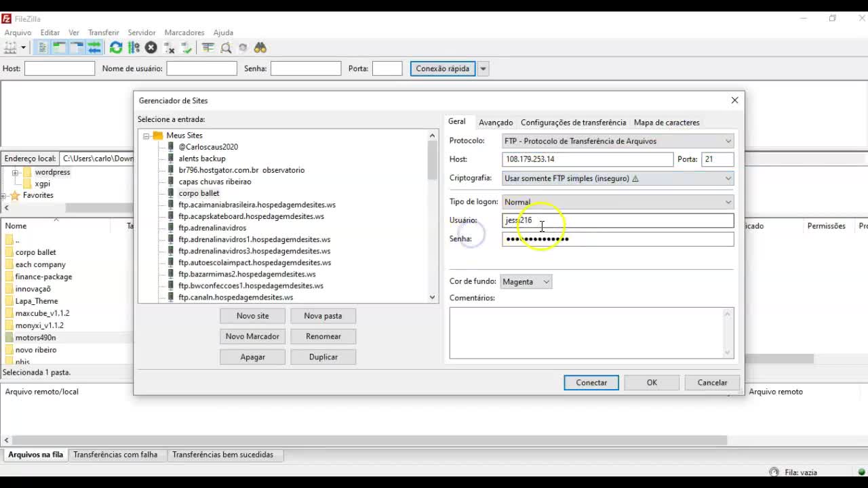Screen dimensions: 868x488
Task: Open the Transferir menu
Action: 103,33
